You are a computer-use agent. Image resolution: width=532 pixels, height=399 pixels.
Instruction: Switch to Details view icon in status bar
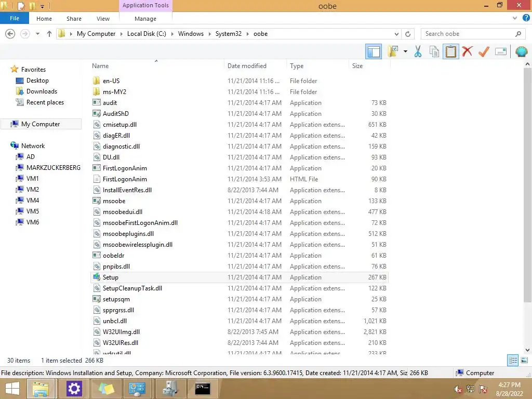513,361
